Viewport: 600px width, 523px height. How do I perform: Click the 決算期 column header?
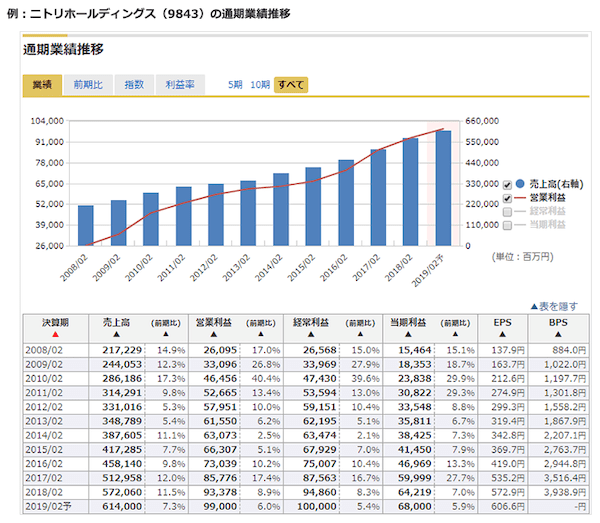coord(55,323)
